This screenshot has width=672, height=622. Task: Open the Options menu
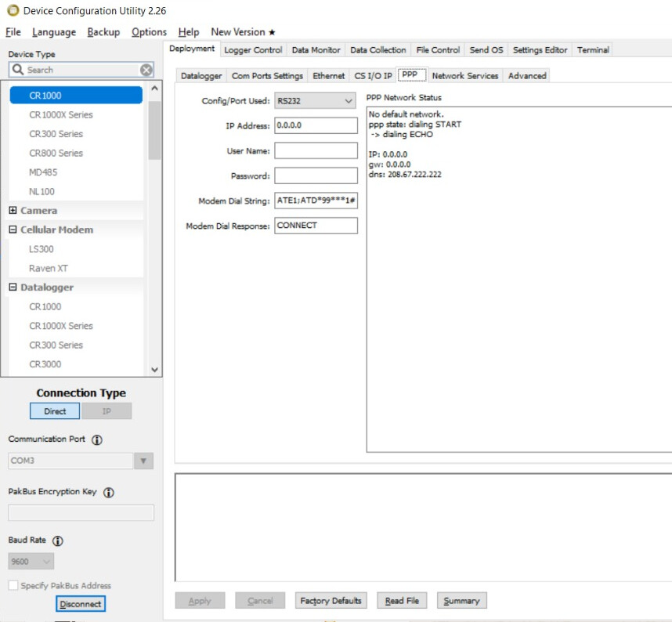click(149, 32)
